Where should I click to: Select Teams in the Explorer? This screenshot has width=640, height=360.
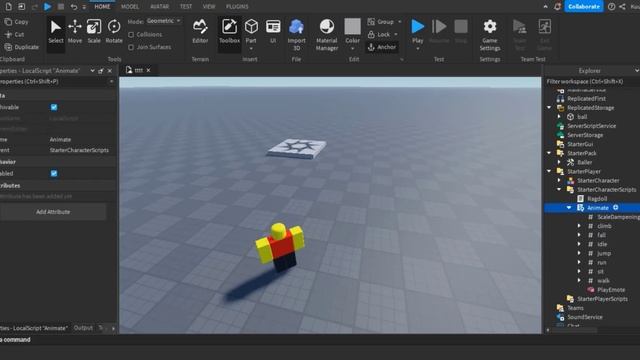(575, 308)
